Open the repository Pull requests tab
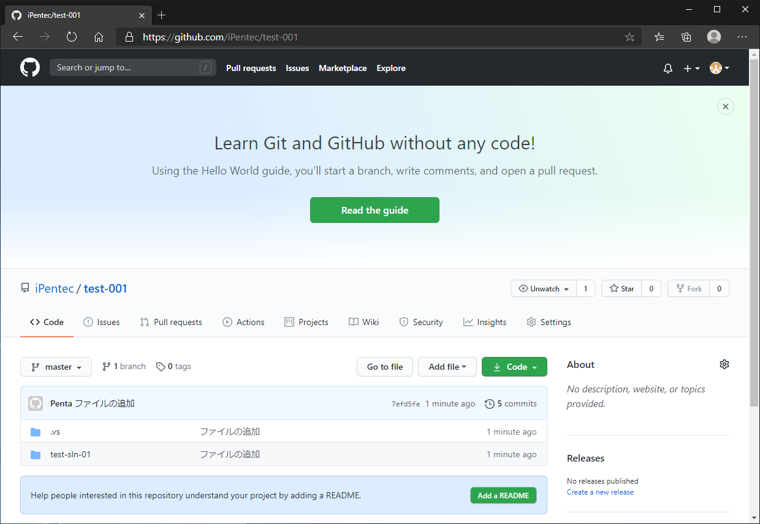This screenshot has height=524, width=760. click(x=171, y=322)
